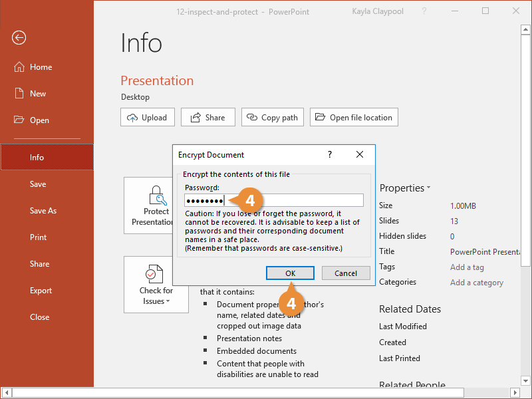This screenshot has height=399, width=532.
Task: Select the Save As menu item
Action: (43, 211)
